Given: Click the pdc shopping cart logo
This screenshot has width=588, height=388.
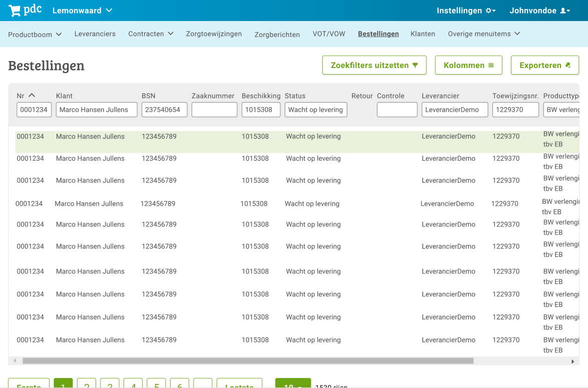Looking at the screenshot, I should point(25,11).
